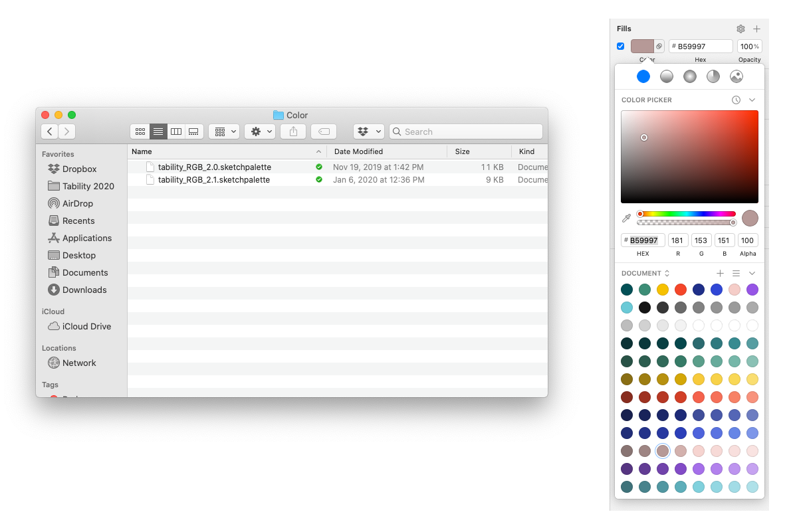Screen dimensions: 793x532
Task: Click Hex field in Fills row
Action: (701, 46)
